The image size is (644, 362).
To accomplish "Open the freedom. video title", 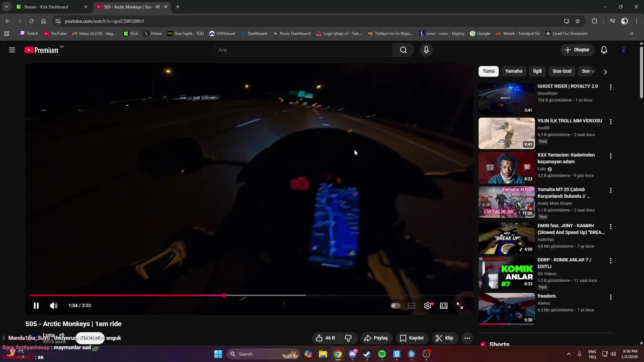I will (x=547, y=296).
